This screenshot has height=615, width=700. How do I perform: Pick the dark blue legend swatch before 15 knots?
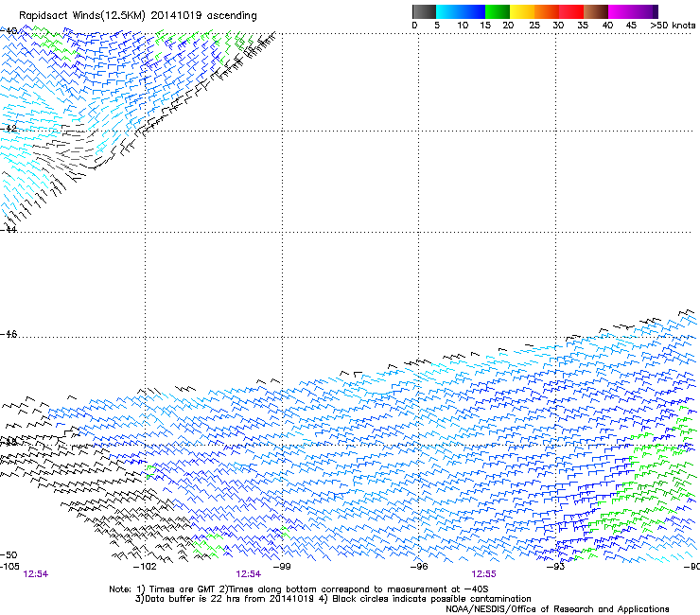click(x=473, y=11)
